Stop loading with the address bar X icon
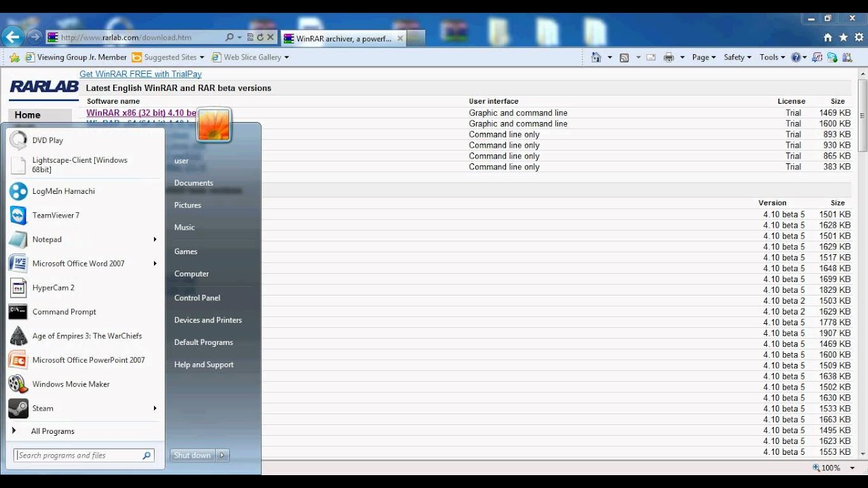868x488 pixels. (271, 37)
